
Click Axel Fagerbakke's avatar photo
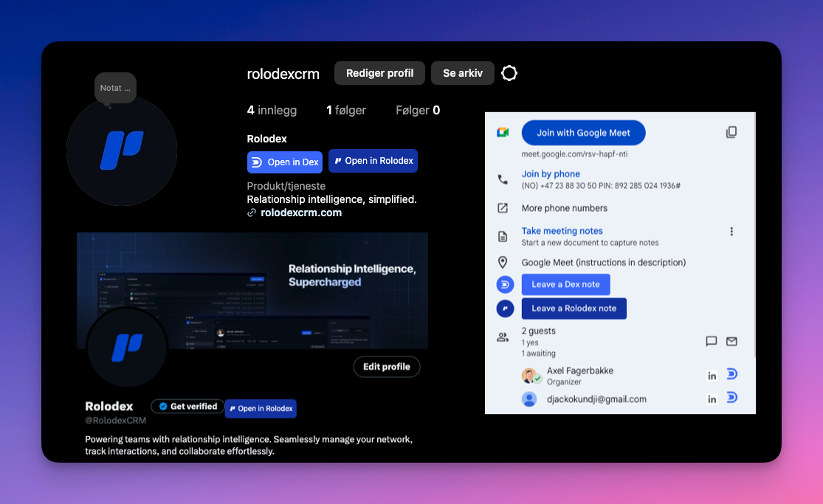click(530, 376)
